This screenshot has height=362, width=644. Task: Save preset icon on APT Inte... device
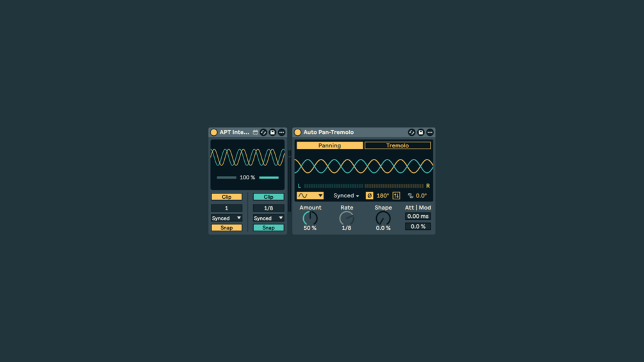[x=273, y=132]
